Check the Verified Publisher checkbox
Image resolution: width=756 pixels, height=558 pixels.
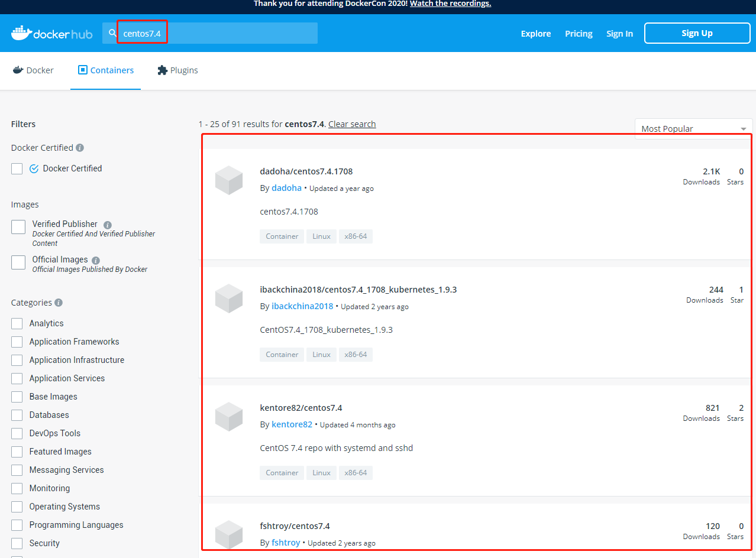pos(18,227)
